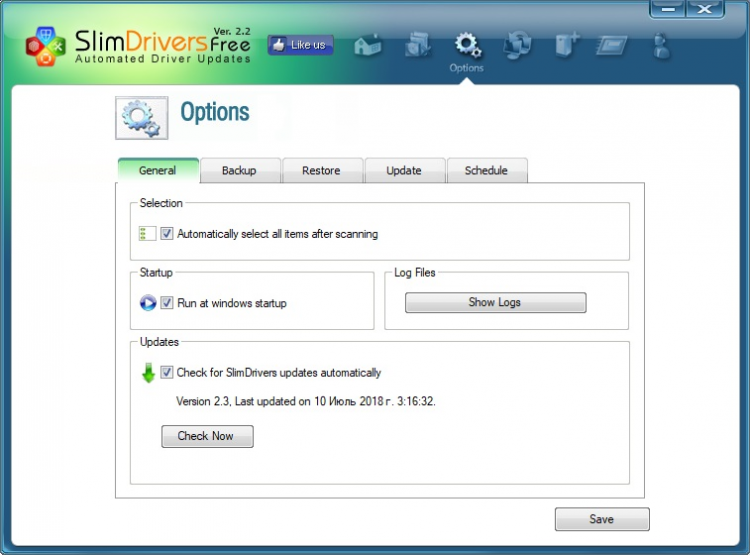Click the Options label under gear icon
Screen dimensions: 750x555
coord(466,68)
